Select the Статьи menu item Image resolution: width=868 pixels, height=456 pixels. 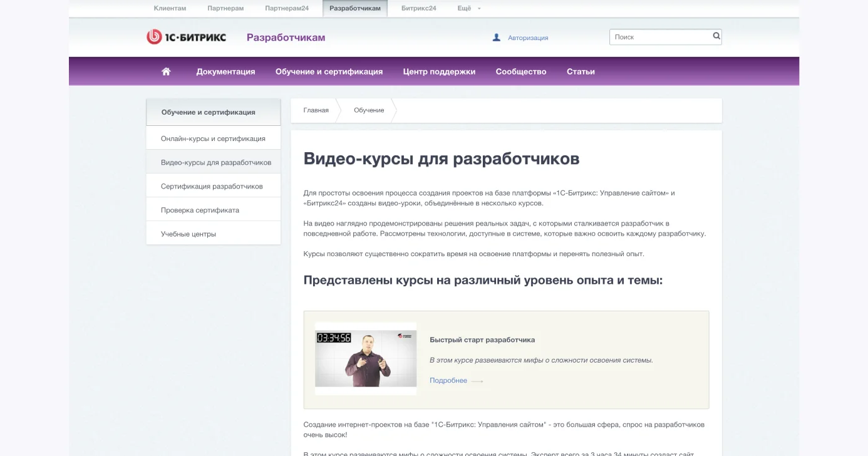click(x=581, y=71)
